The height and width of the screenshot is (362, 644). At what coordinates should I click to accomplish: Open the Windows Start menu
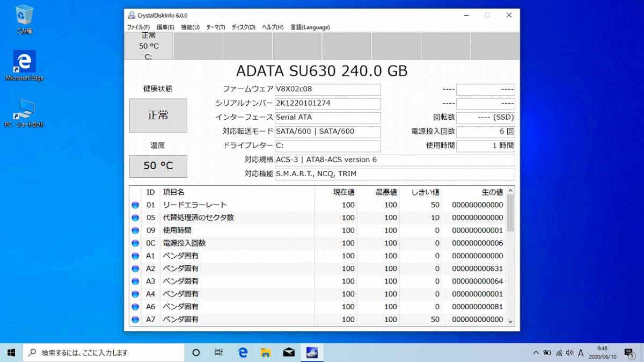point(11,353)
